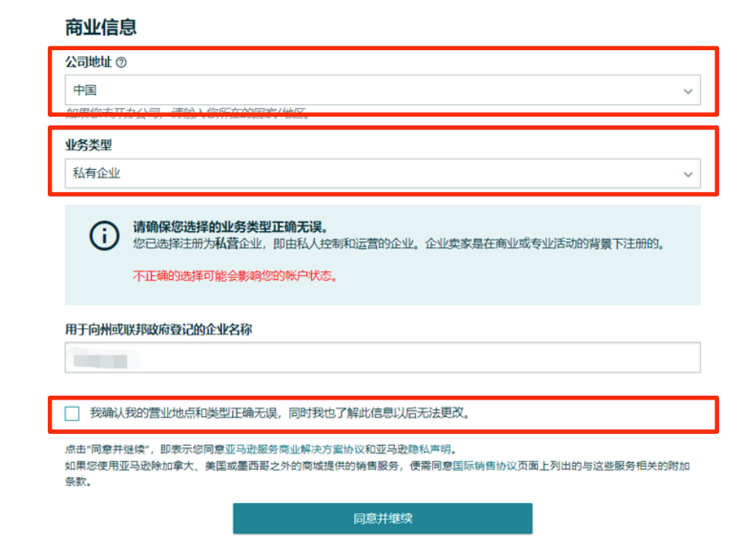Click the 同意并继续 button
This screenshot has height=557, width=756.
(x=383, y=519)
